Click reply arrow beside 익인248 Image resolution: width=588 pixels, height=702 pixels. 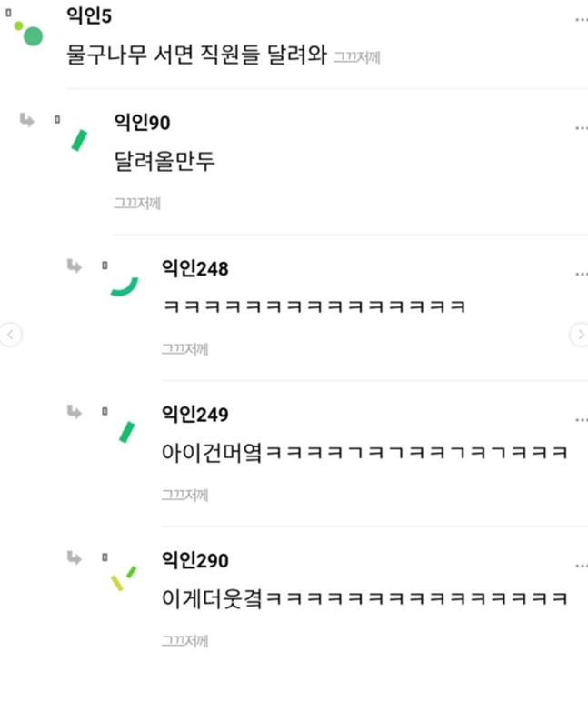pos(75,266)
